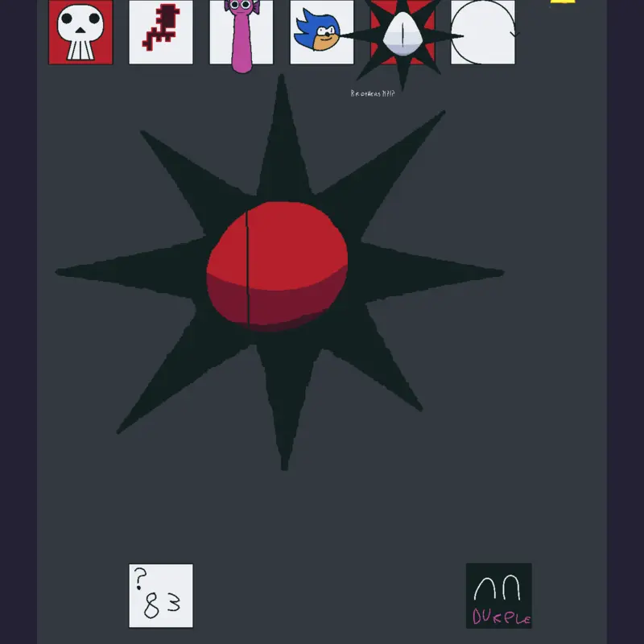Pick the pink long-necked character icon

click(242, 35)
